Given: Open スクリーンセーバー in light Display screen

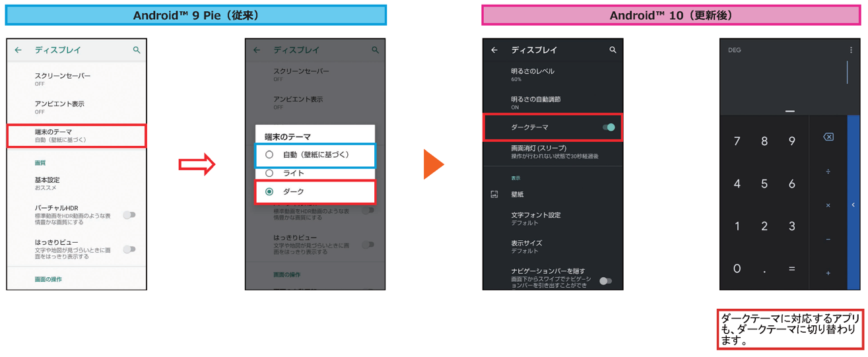Looking at the screenshot, I should (x=77, y=79).
